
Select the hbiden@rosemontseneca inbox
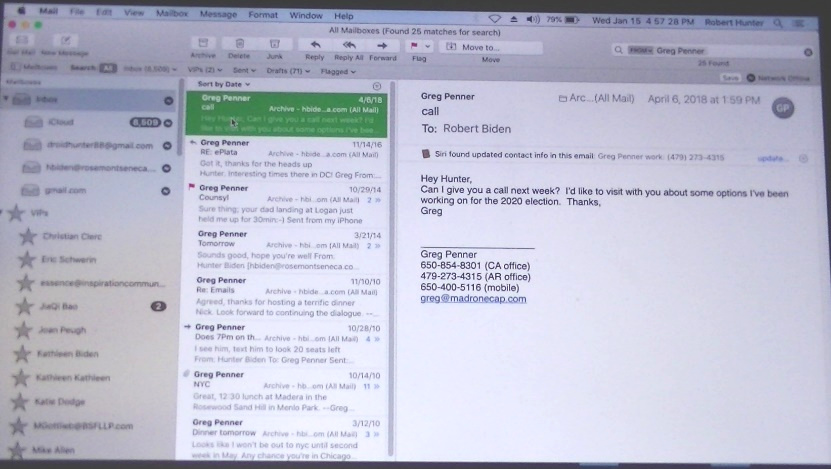click(96, 167)
